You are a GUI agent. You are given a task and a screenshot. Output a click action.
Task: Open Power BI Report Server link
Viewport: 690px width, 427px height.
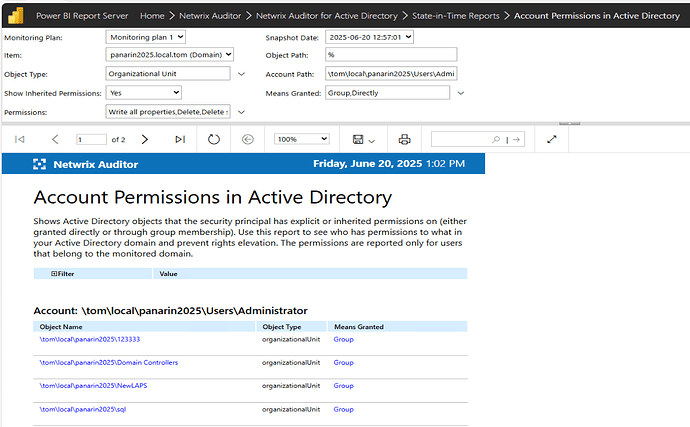coord(82,16)
